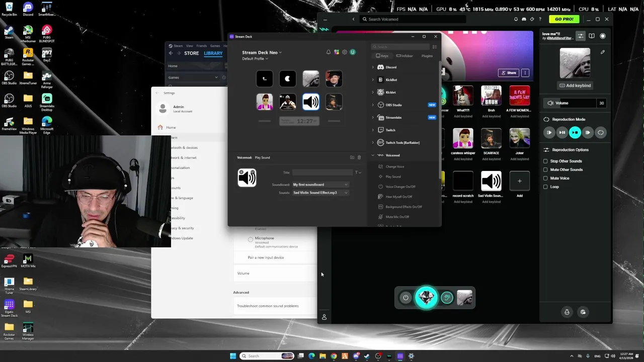Viewport: 644px width, 362px height.
Task: Open Stream Deck user profile avatar
Action: pyautogui.click(x=353, y=52)
